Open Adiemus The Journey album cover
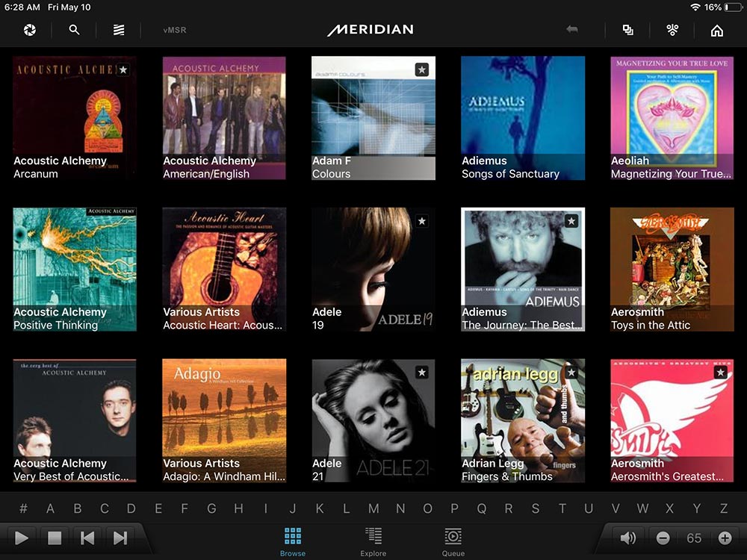 coord(523,270)
